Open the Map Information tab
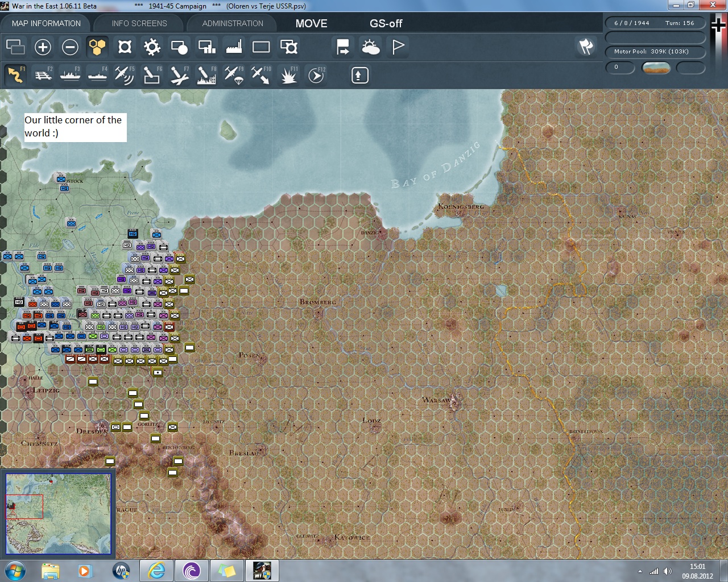 pos(46,23)
